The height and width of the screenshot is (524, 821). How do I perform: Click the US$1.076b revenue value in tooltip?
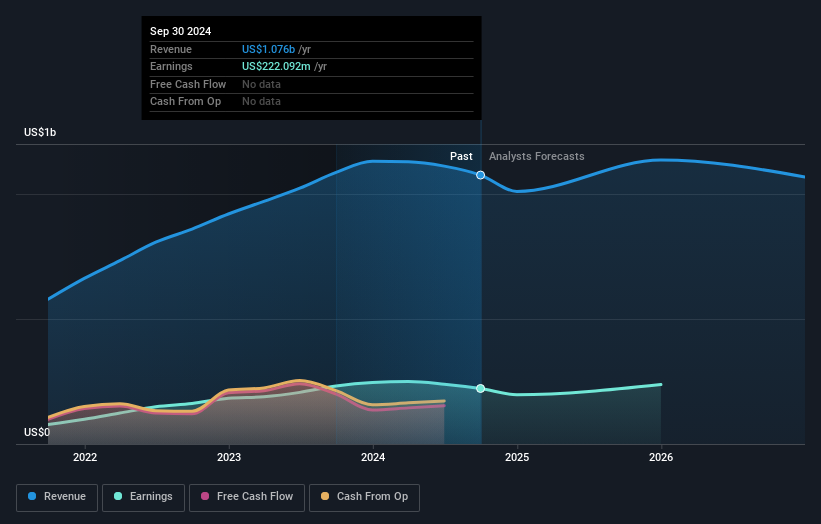coord(269,49)
